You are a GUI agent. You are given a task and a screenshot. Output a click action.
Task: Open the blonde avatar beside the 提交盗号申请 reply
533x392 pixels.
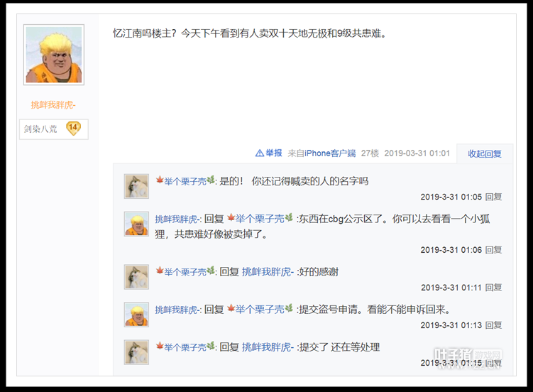(136, 315)
